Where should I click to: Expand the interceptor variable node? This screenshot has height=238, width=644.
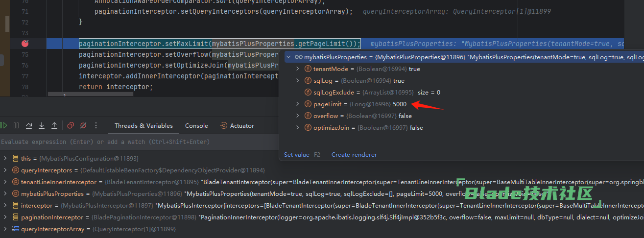5,206
